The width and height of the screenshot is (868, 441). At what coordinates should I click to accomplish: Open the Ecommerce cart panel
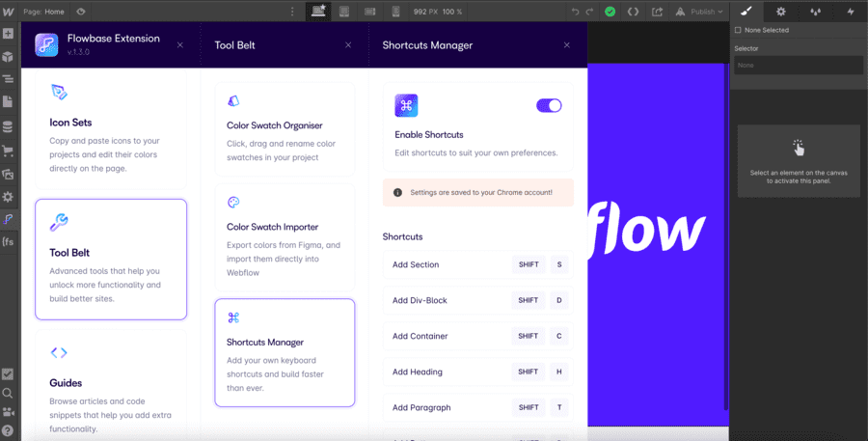click(8, 151)
